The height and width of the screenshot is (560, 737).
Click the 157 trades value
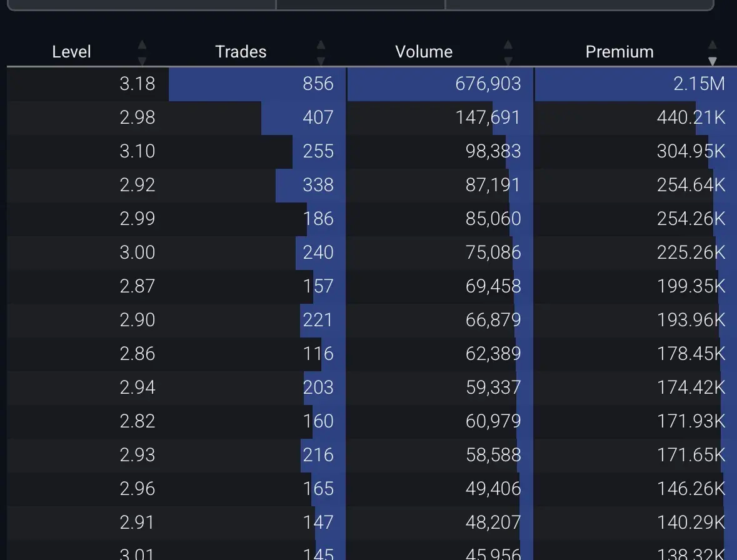pos(318,286)
